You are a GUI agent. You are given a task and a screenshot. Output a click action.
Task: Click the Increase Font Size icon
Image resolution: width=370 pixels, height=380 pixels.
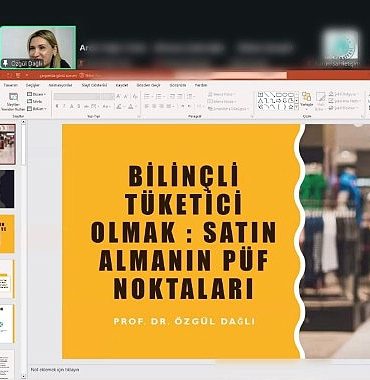118,96
